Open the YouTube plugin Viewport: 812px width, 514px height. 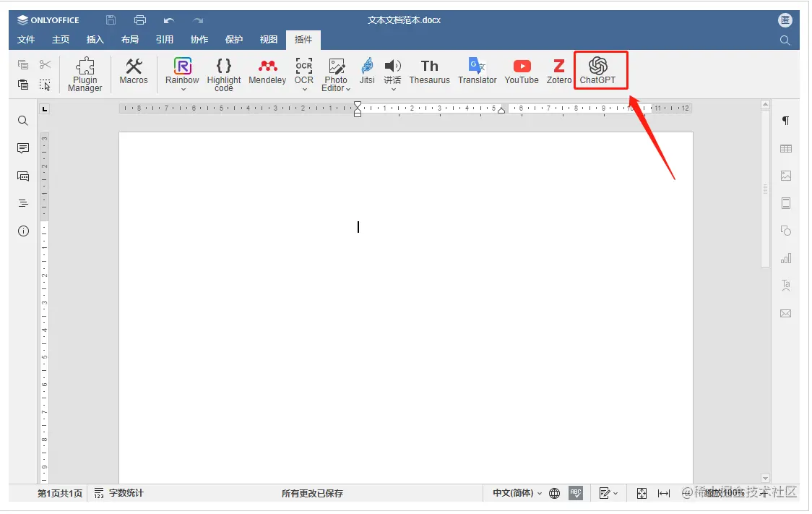522,71
